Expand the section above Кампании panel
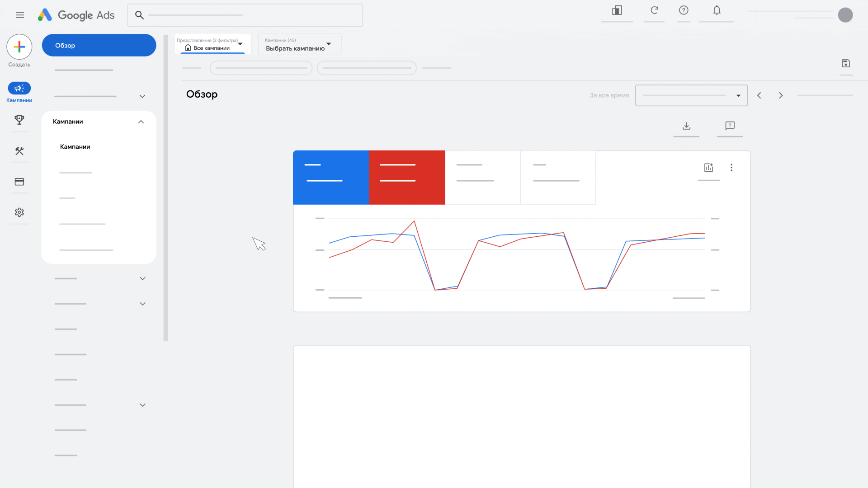Viewport: 868px width, 488px height. [x=142, y=96]
